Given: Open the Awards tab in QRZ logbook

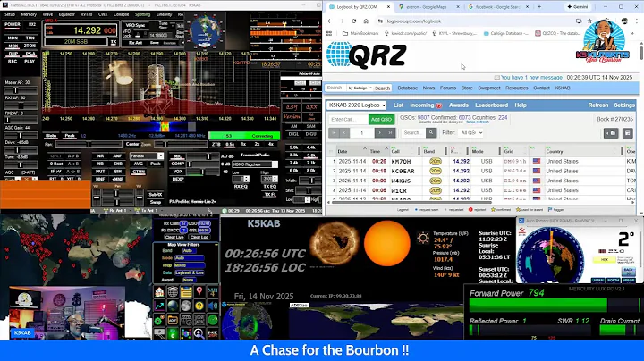Looking at the screenshot, I should [x=459, y=105].
